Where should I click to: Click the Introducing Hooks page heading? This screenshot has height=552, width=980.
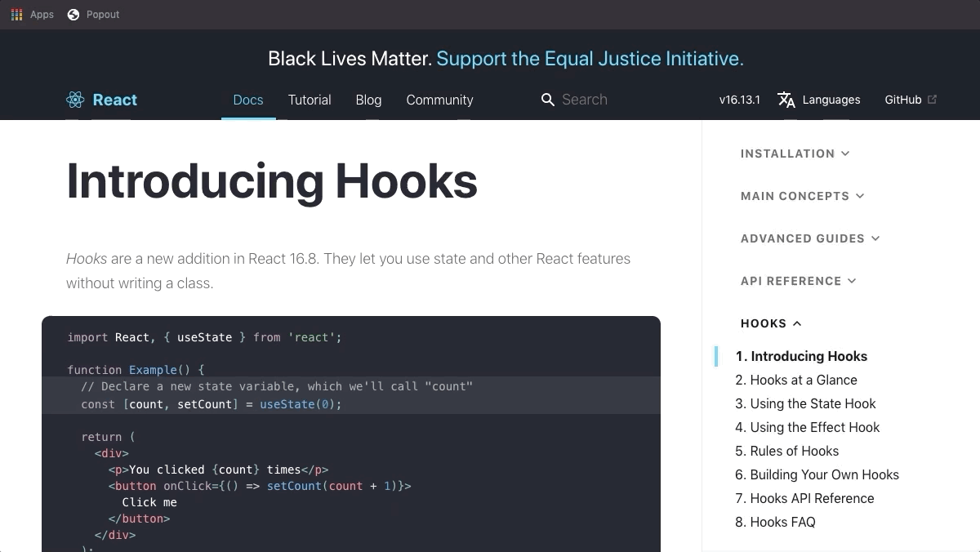(272, 181)
